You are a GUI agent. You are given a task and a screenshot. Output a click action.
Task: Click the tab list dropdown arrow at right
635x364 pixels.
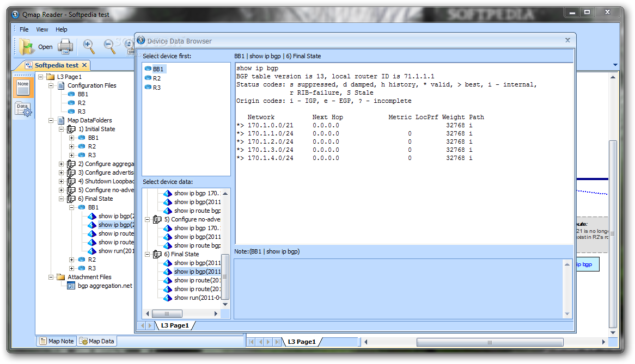(615, 65)
